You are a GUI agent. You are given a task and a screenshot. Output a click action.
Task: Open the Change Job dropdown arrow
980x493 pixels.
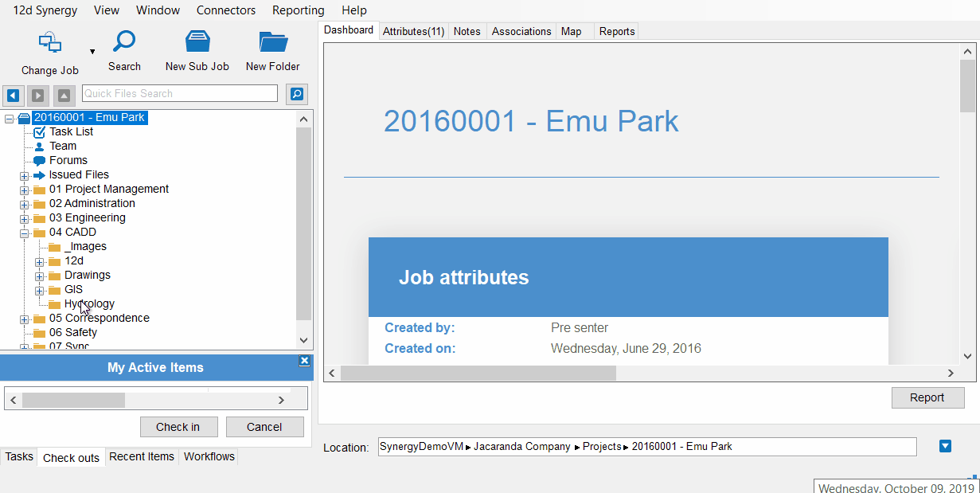coord(92,52)
